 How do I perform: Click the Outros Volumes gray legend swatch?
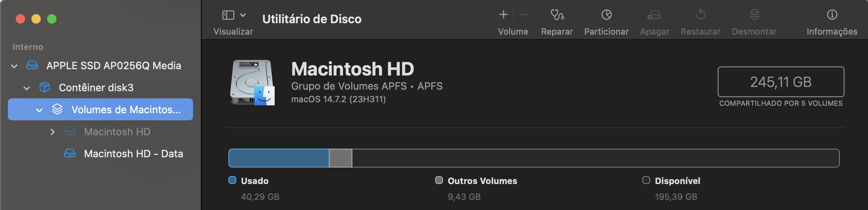(439, 180)
